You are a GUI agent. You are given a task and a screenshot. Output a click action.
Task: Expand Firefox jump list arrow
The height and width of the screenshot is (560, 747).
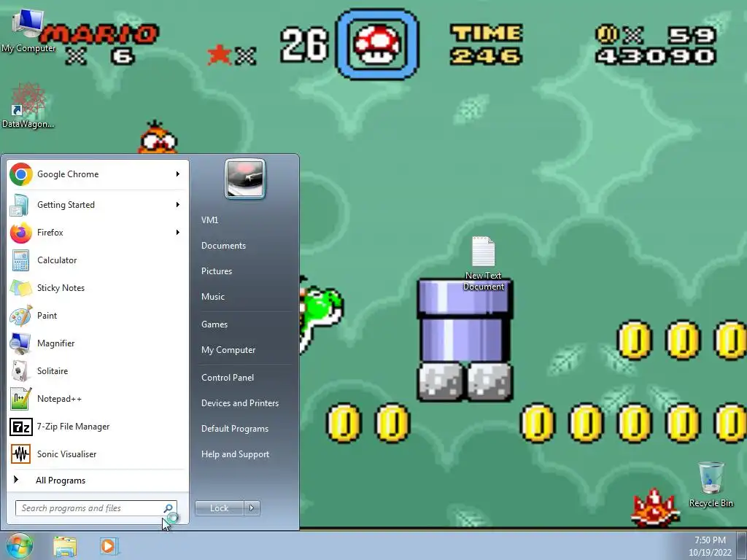pyautogui.click(x=178, y=233)
